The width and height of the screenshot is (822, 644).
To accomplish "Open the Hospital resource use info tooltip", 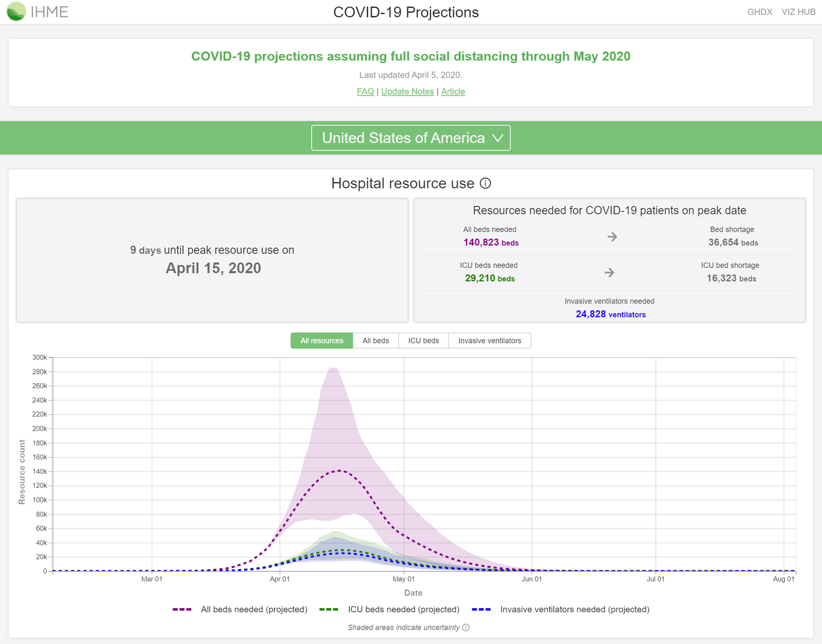I will coord(485,183).
